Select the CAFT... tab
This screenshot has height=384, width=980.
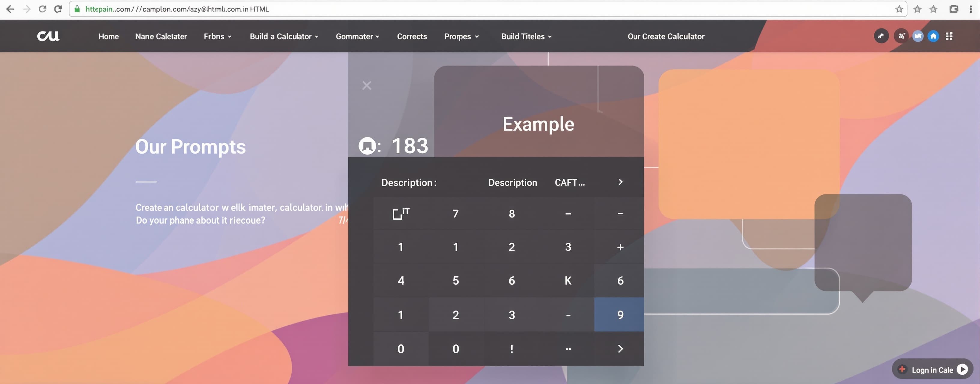tap(570, 182)
